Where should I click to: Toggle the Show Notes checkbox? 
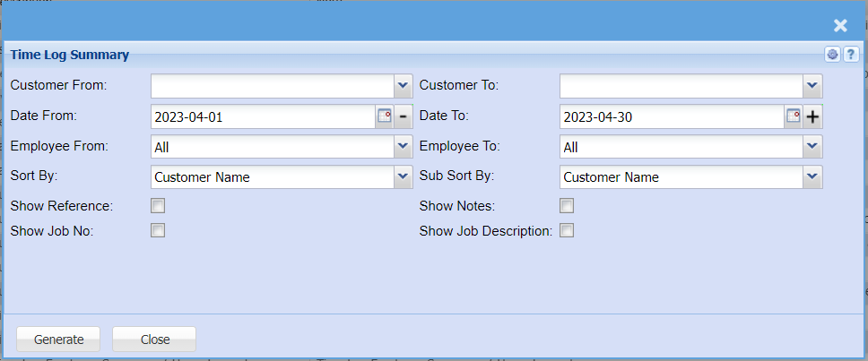point(567,206)
